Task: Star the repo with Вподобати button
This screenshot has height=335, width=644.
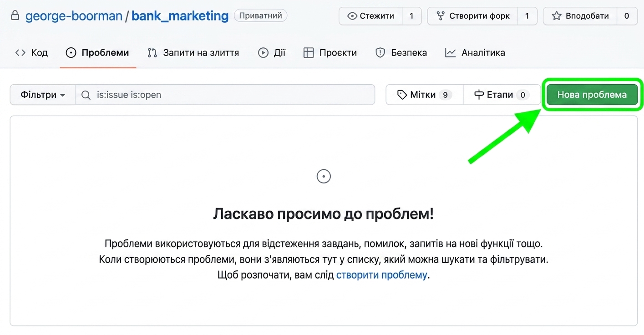Action: 580,16
